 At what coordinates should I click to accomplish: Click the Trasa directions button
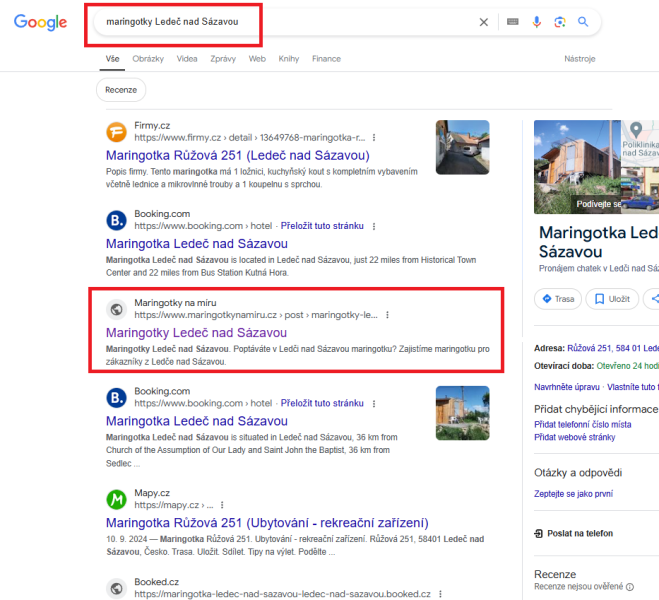(558, 299)
